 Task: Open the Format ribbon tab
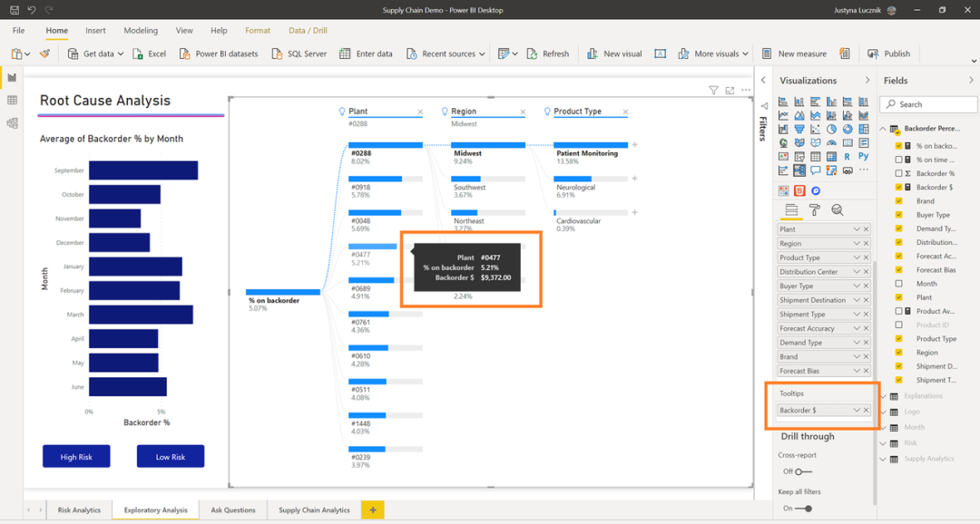tap(258, 31)
